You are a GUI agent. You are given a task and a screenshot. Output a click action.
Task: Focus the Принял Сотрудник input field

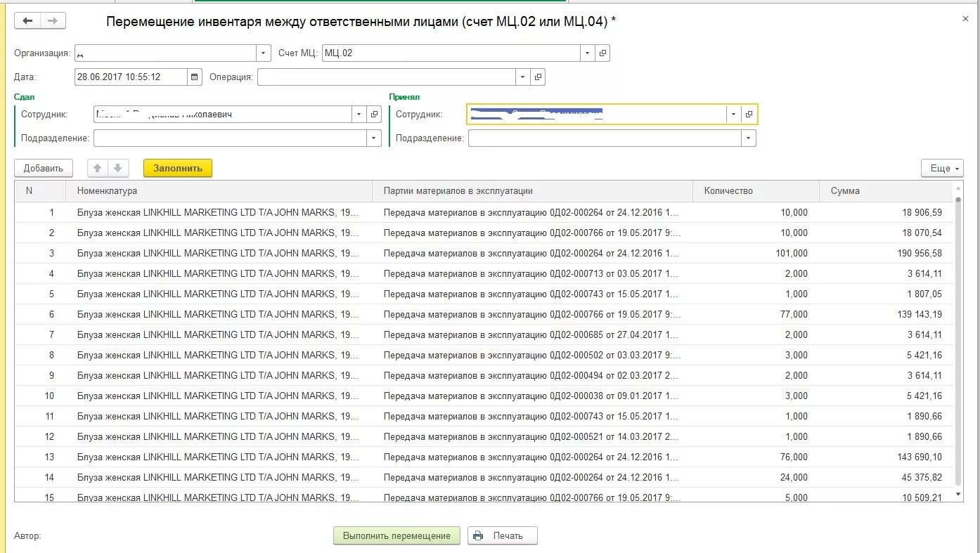tap(597, 115)
